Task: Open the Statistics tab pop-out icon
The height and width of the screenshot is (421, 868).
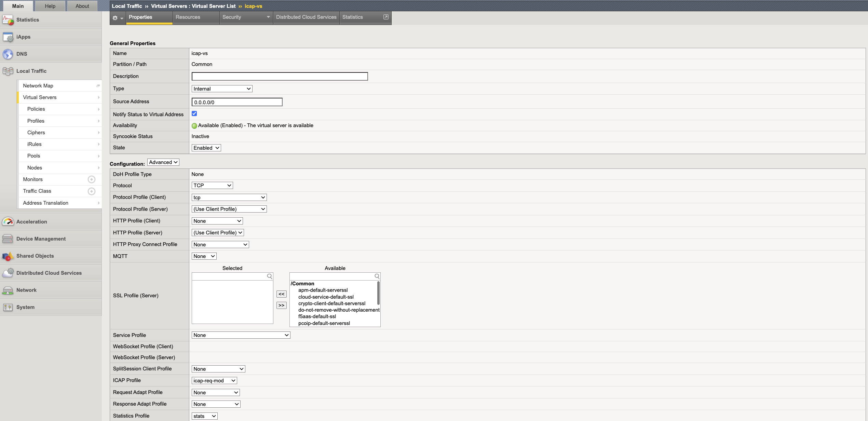Action: [386, 17]
